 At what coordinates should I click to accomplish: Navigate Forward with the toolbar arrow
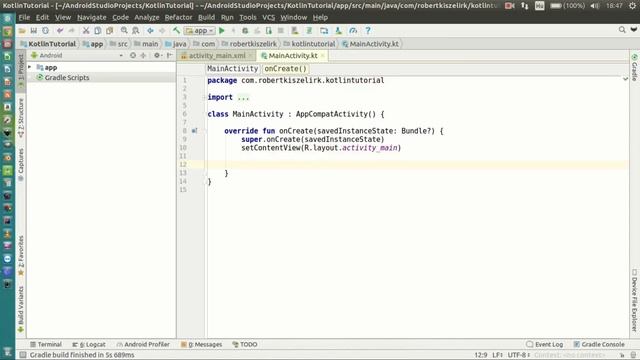point(162,31)
